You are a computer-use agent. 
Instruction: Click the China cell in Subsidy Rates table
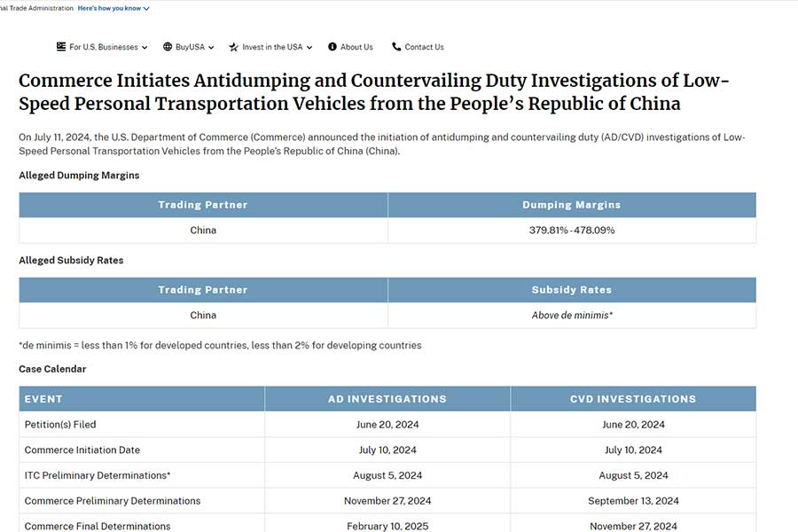203,315
